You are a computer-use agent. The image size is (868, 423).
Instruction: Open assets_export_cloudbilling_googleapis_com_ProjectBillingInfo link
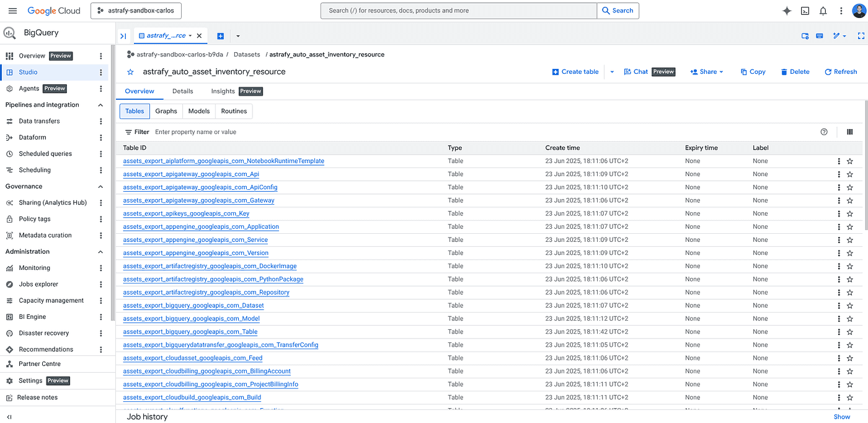(x=210, y=385)
